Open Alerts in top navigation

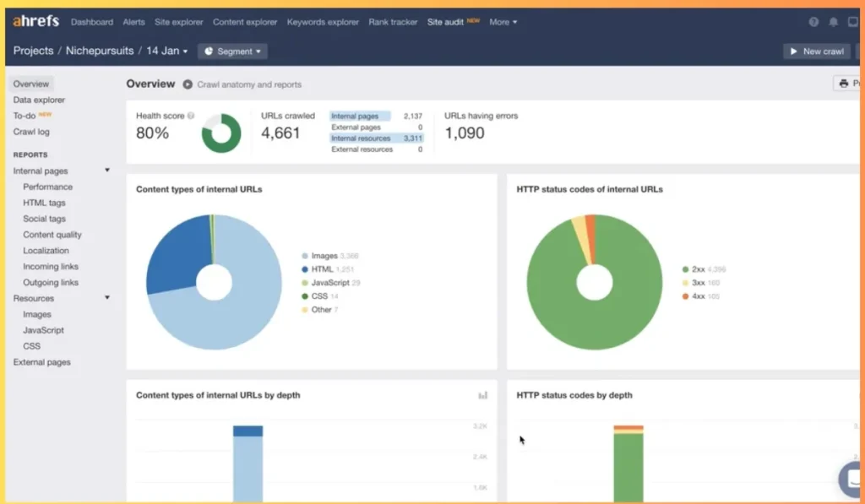click(133, 22)
